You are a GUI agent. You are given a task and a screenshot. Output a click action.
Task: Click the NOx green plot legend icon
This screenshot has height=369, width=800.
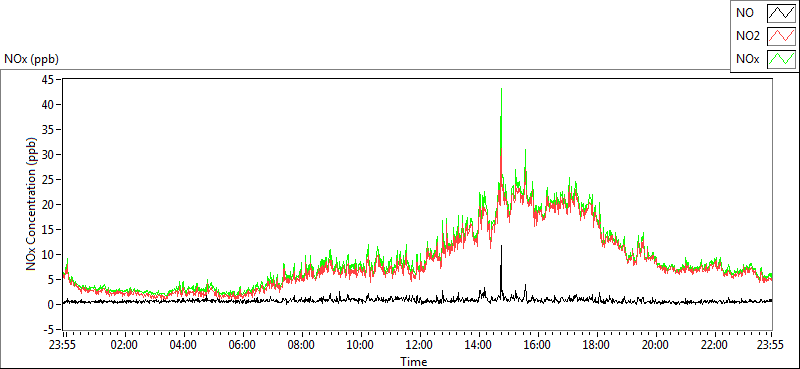[x=782, y=59]
